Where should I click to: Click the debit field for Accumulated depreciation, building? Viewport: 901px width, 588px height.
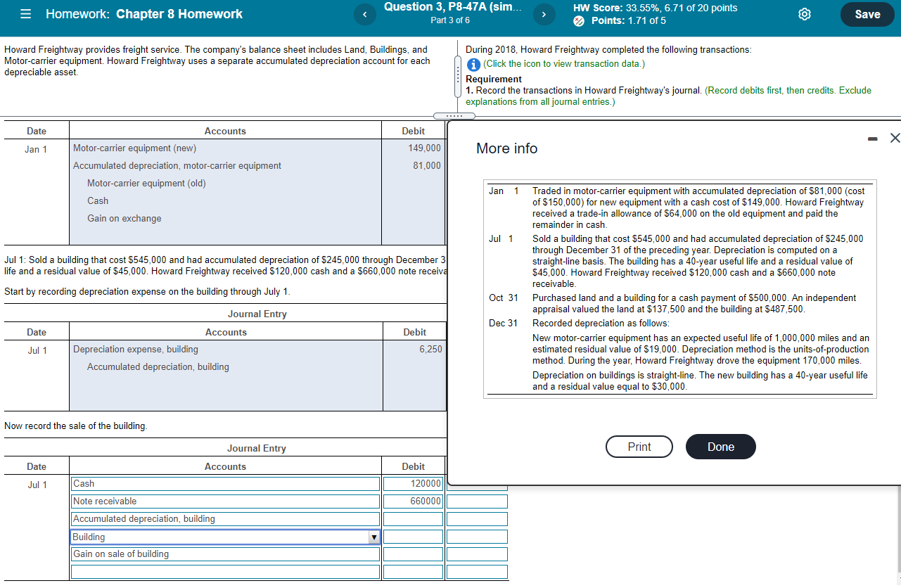(413, 518)
